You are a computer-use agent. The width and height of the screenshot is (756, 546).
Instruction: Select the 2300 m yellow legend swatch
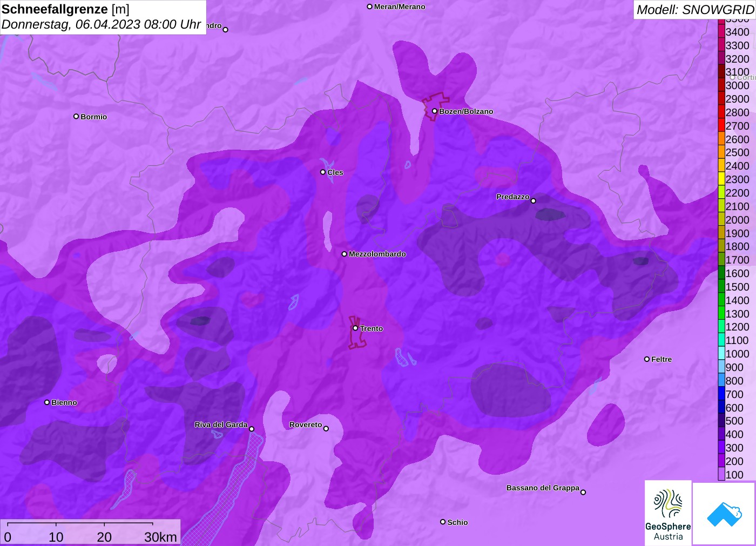(721, 179)
